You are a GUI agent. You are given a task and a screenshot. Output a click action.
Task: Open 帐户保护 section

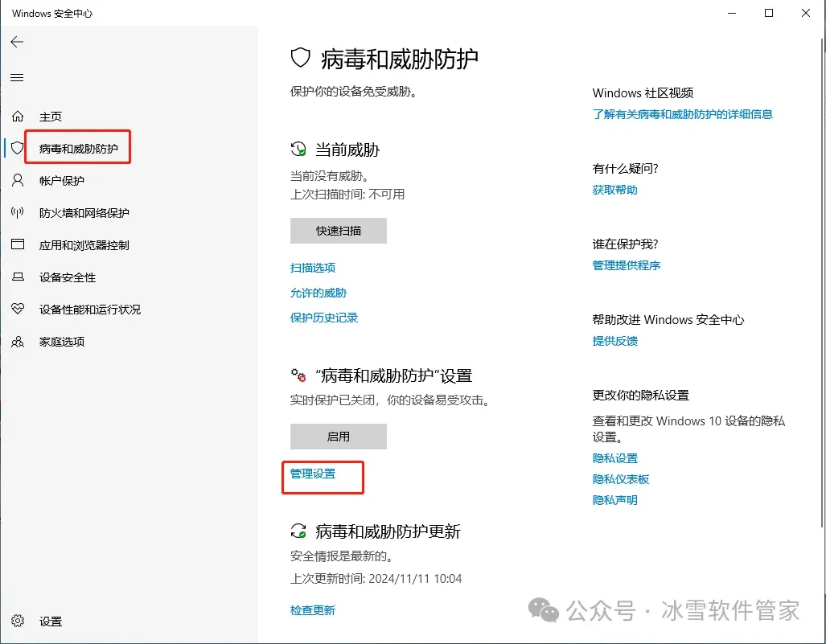click(62, 181)
